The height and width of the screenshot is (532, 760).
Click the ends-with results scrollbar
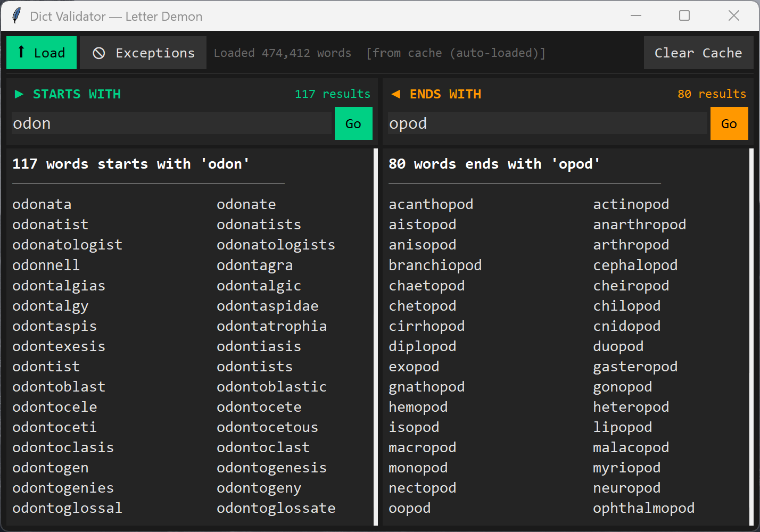pyautogui.click(x=751, y=337)
